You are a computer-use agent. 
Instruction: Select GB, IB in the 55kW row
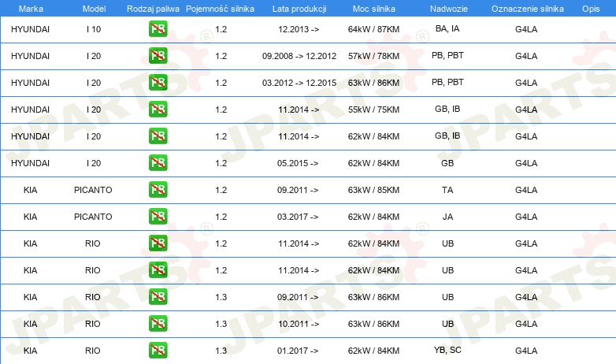[x=447, y=109]
